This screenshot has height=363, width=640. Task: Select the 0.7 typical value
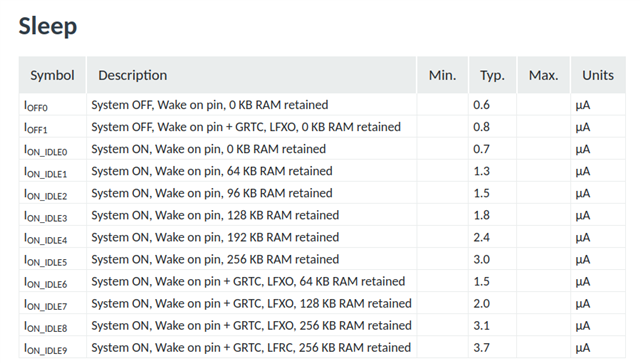[481, 149]
